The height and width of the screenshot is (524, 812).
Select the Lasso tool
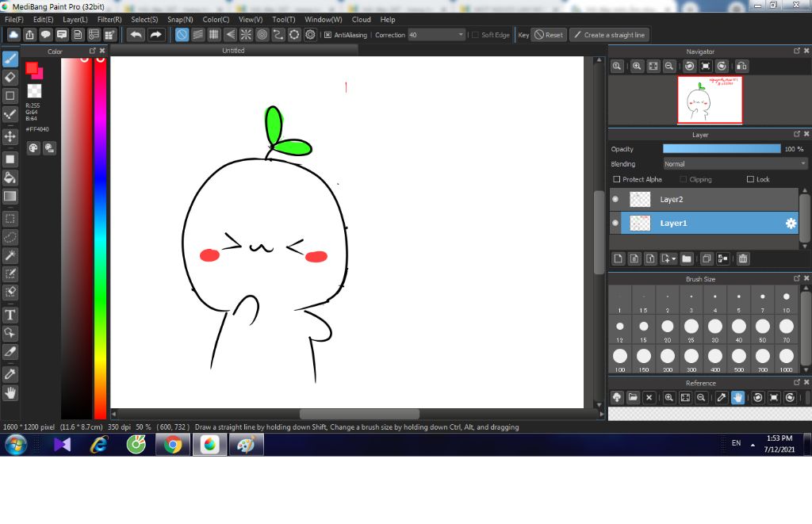[10, 237]
